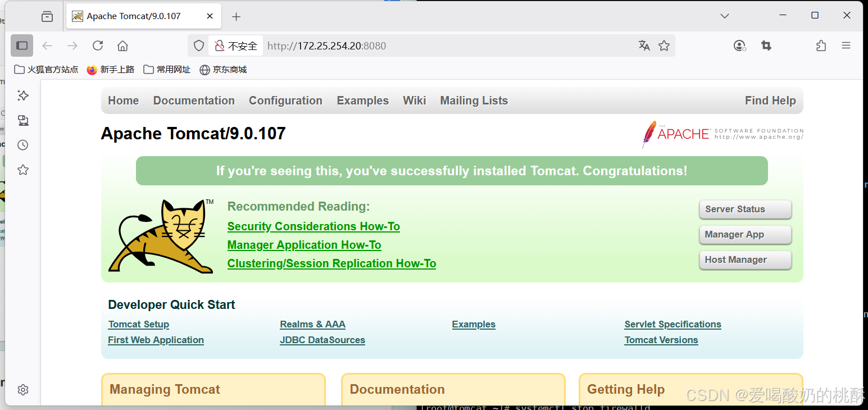Screen dimensions: 868x410
Task: Expand the list all tabs chevron
Action: pos(725,16)
